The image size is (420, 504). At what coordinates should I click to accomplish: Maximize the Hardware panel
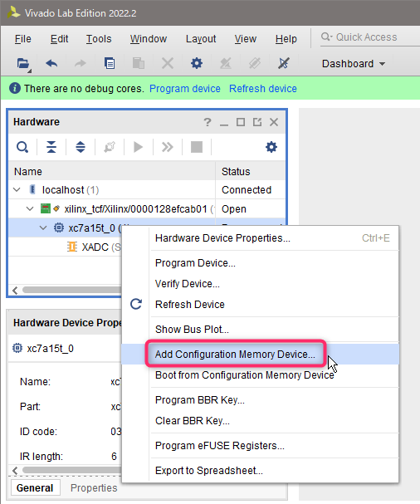241,122
